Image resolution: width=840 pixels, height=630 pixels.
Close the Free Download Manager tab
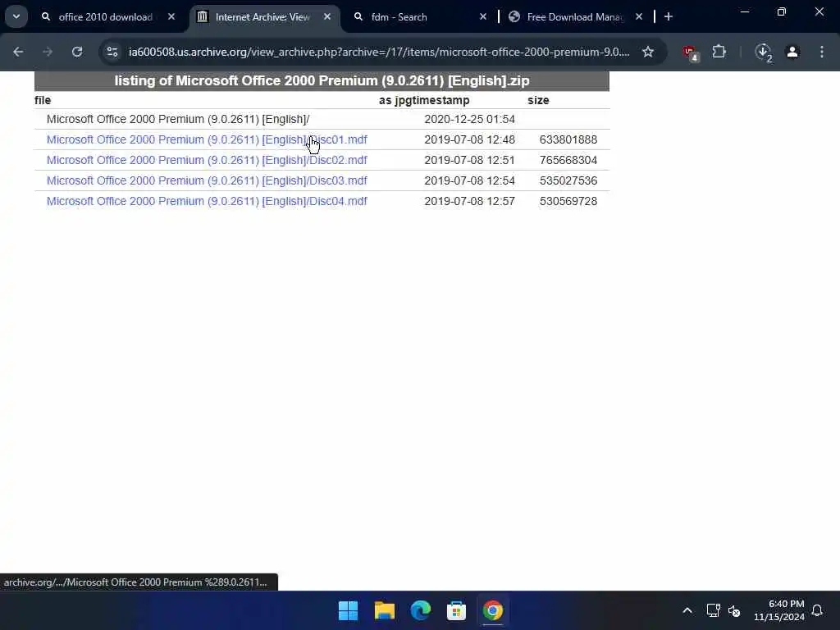(x=639, y=17)
